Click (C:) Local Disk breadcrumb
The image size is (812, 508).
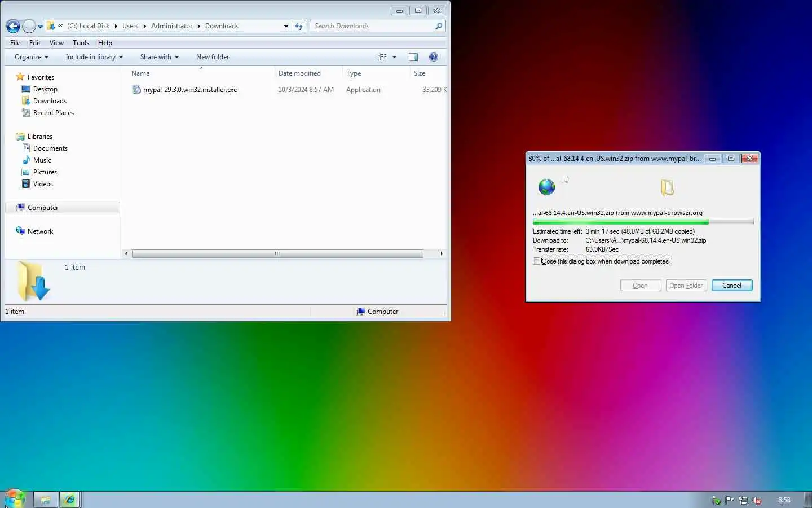(x=88, y=26)
